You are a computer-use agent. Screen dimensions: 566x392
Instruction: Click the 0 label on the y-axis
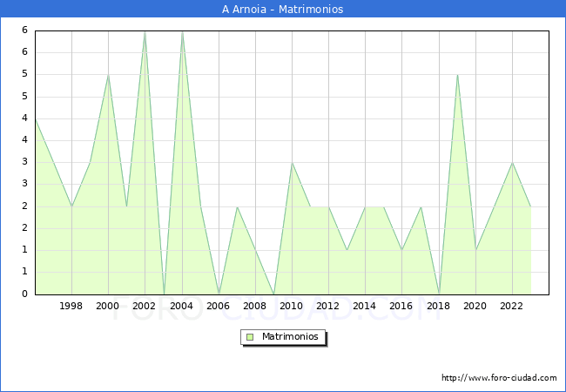(25, 294)
